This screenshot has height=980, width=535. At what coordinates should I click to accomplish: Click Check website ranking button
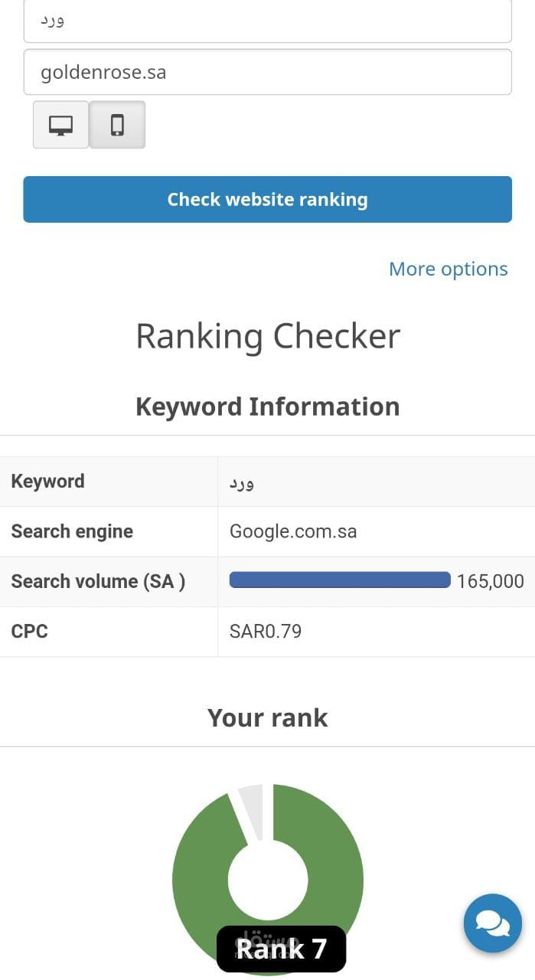tap(267, 200)
